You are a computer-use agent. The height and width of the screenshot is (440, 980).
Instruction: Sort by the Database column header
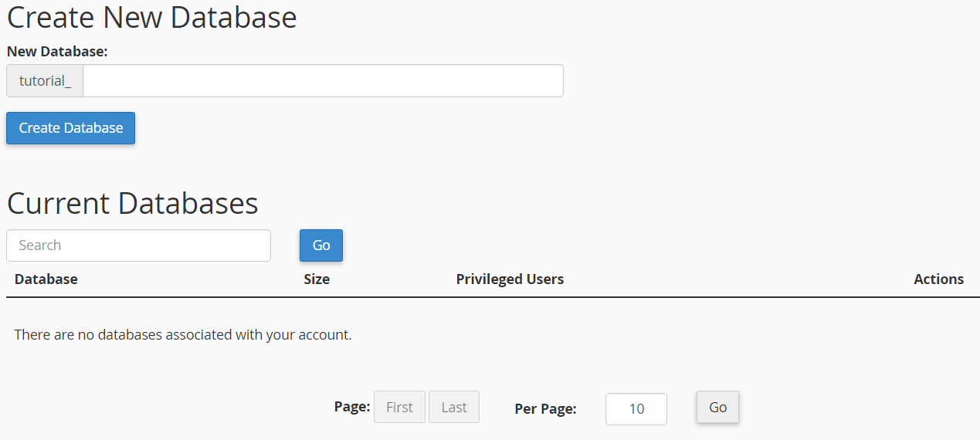pos(46,279)
